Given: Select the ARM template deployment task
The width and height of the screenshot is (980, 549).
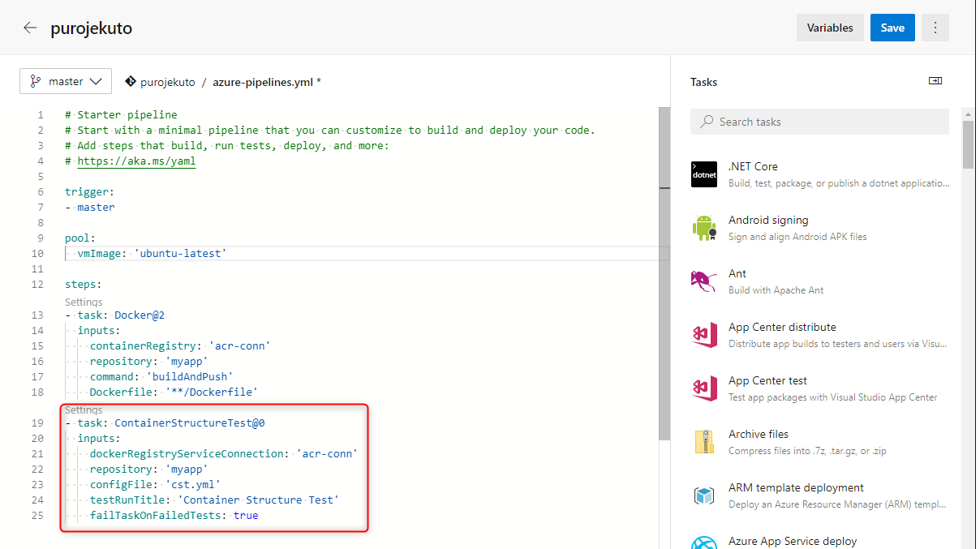Looking at the screenshot, I should click(x=819, y=495).
